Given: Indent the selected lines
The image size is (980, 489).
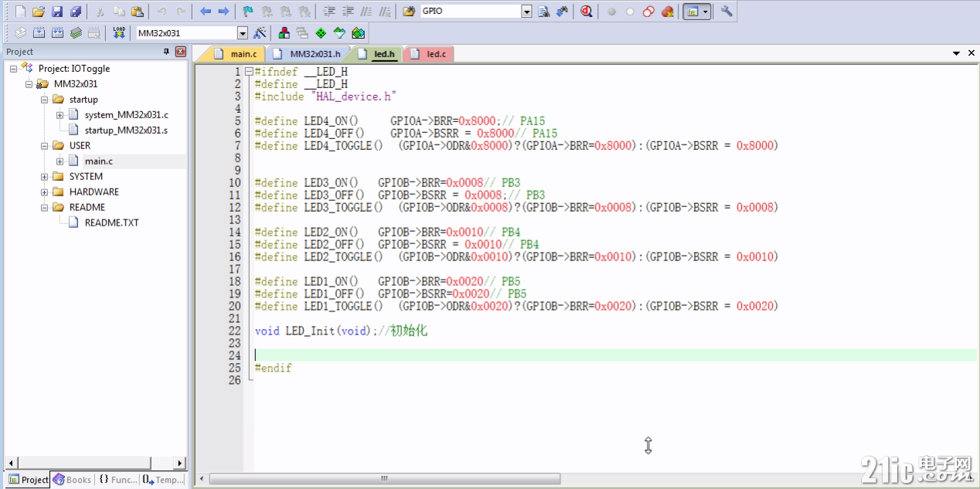Looking at the screenshot, I should [x=329, y=12].
